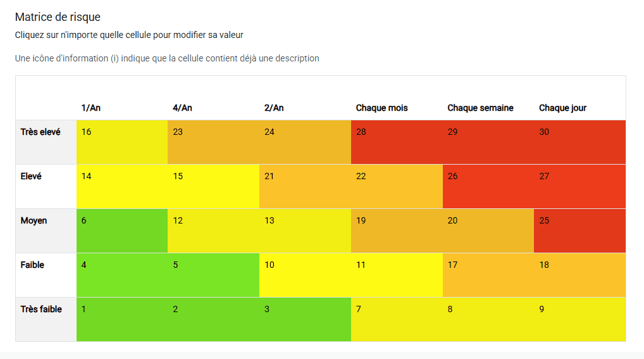Open the cell showing value 28
This screenshot has width=644, height=359.
pyautogui.click(x=397, y=142)
